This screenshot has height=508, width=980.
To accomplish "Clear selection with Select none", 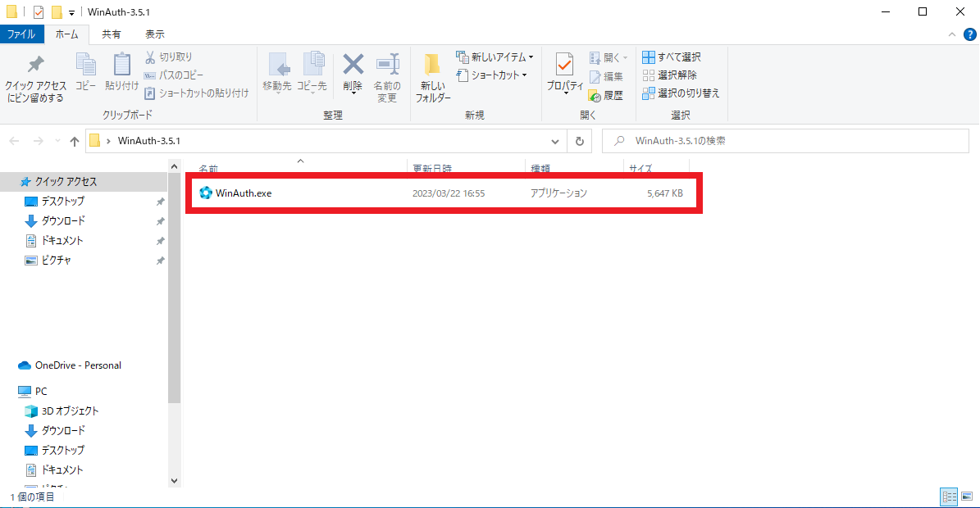I will click(669, 75).
